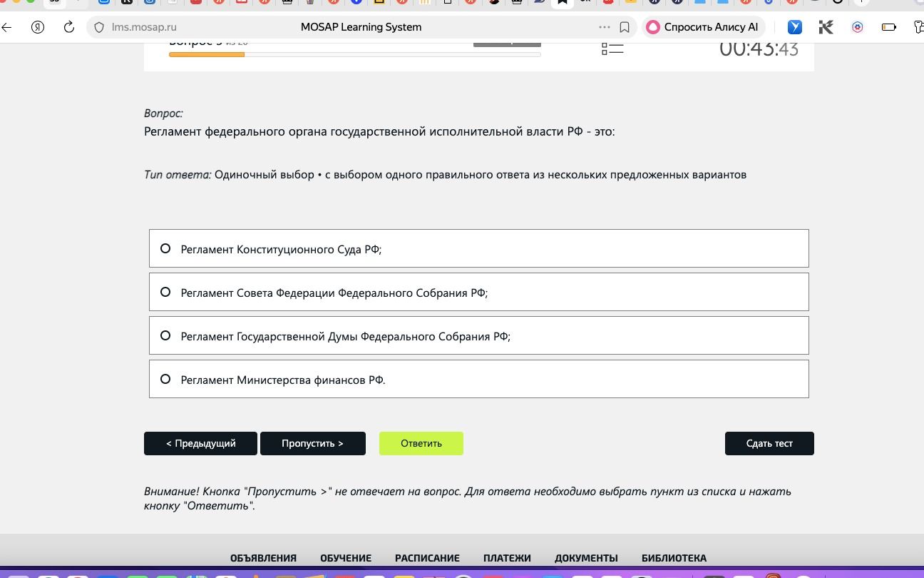Image resolution: width=924 pixels, height=578 pixels.
Task: Reload the page
Action: point(69,27)
